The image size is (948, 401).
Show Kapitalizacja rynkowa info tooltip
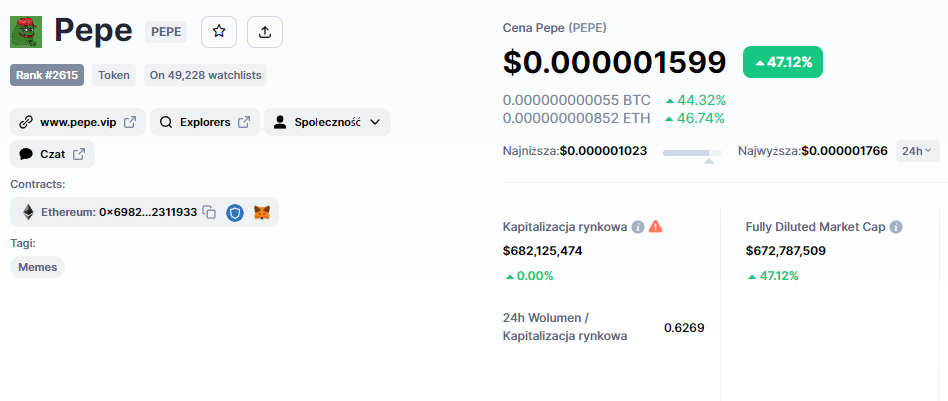(x=637, y=227)
